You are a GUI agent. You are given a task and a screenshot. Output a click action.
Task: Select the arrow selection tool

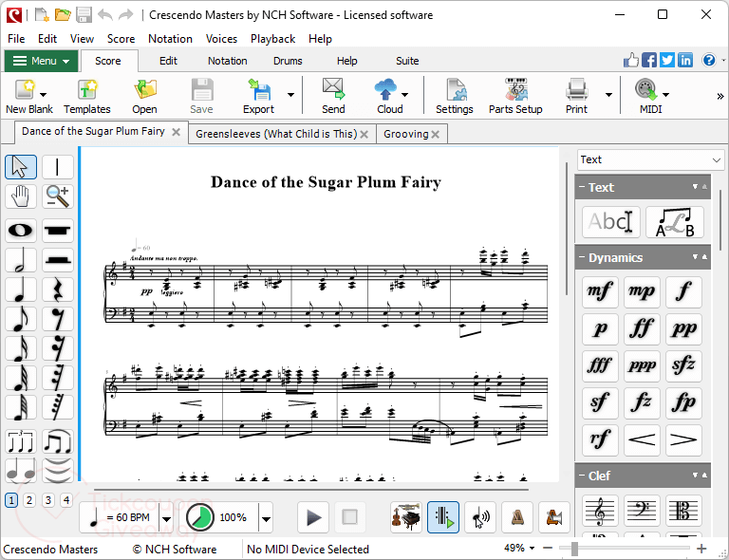tap(21, 167)
